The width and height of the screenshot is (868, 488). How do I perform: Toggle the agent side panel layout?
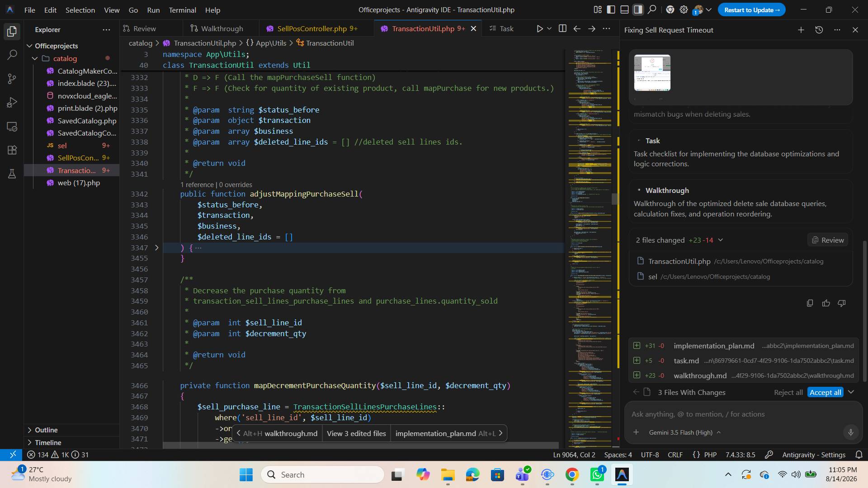click(x=638, y=9)
